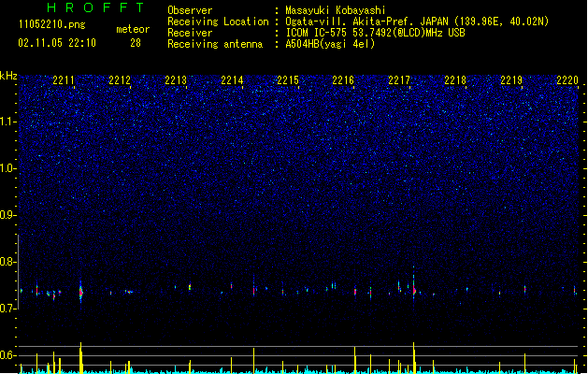
Task: Click the 2211 time marker
Action: [64, 79]
